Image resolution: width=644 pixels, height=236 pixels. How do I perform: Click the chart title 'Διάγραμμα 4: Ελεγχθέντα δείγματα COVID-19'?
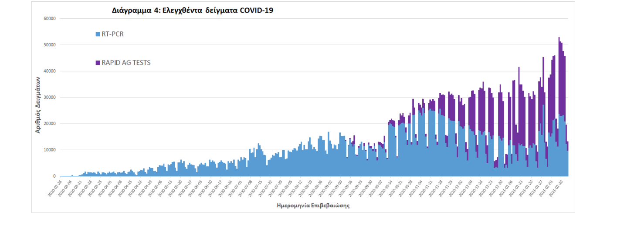click(x=193, y=11)
